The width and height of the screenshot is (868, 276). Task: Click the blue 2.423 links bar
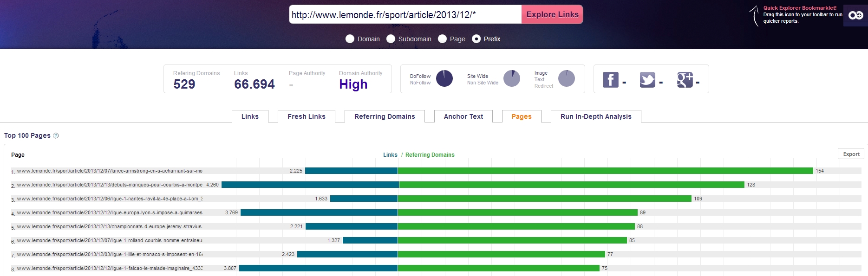pyautogui.click(x=347, y=254)
